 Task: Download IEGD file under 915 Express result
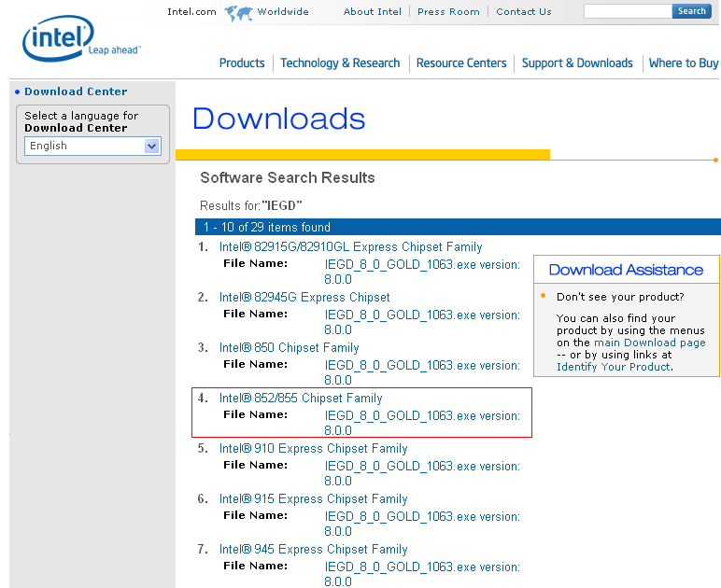click(x=422, y=524)
